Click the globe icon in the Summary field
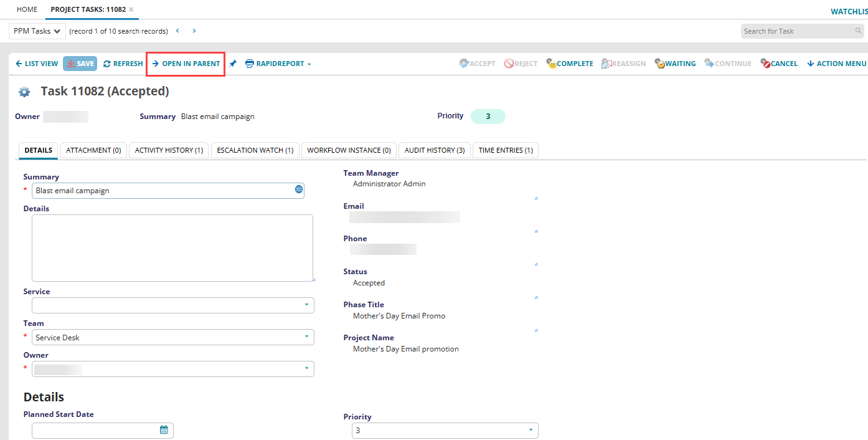Viewport: 868px width, 440px height. pos(299,190)
